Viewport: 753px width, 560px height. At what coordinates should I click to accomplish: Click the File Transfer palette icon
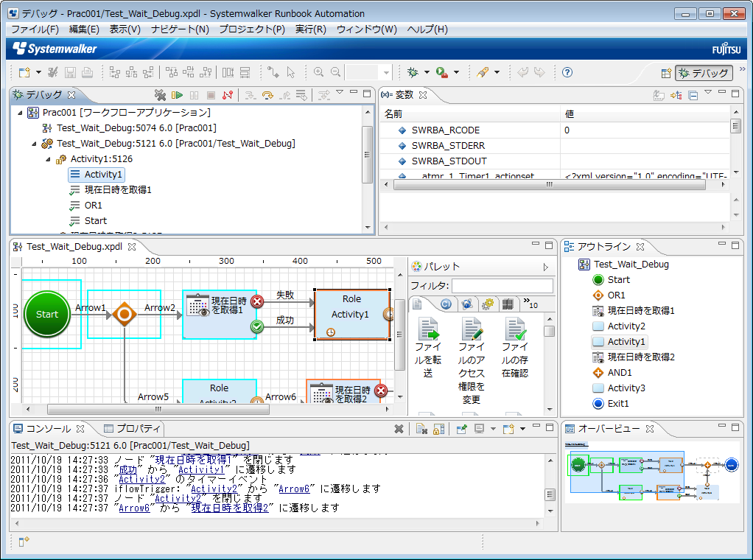(428, 349)
